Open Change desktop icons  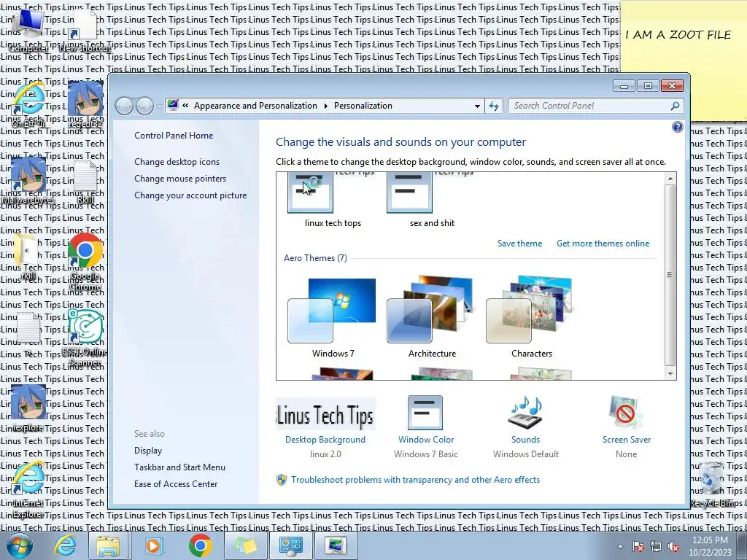click(177, 161)
